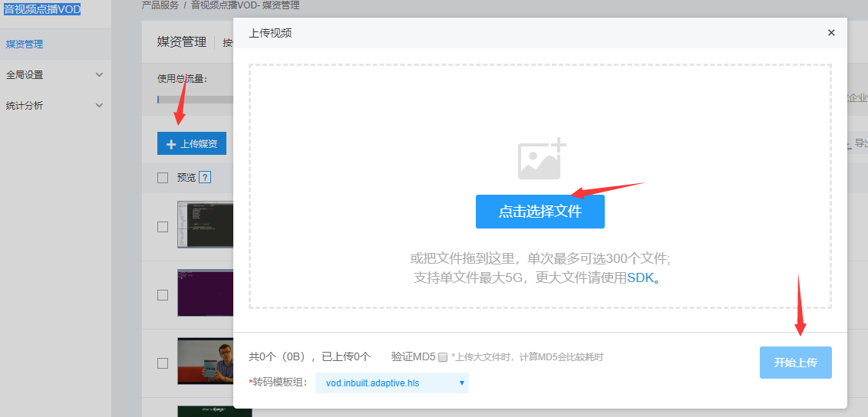Click the 媒资管理 page heading

pyautogui.click(x=182, y=42)
